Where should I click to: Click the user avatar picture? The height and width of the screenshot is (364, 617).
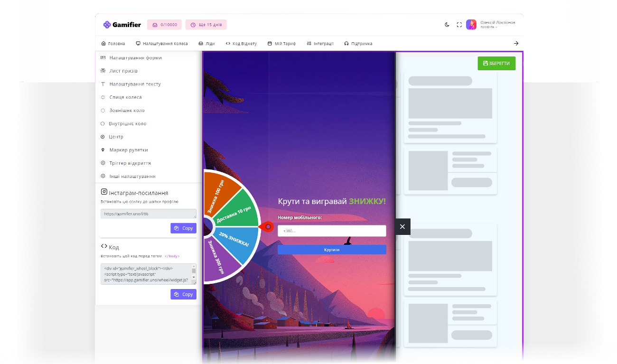[x=471, y=25]
